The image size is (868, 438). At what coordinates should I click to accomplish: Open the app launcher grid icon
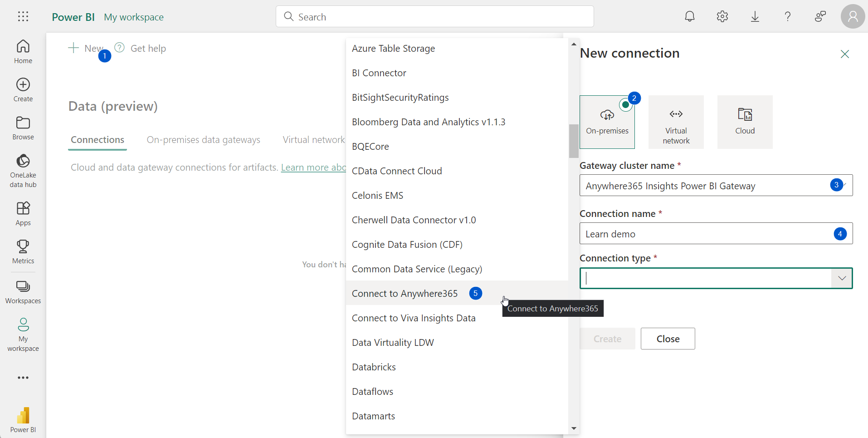[x=23, y=17]
